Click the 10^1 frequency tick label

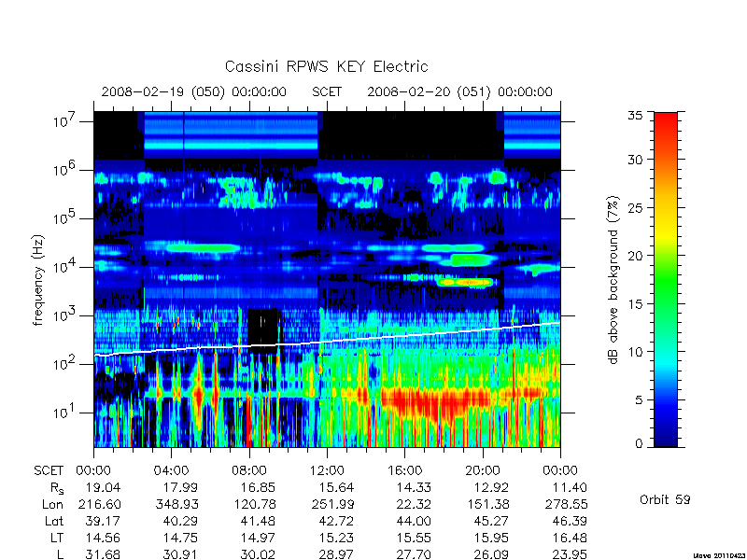click(x=63, y=412)
